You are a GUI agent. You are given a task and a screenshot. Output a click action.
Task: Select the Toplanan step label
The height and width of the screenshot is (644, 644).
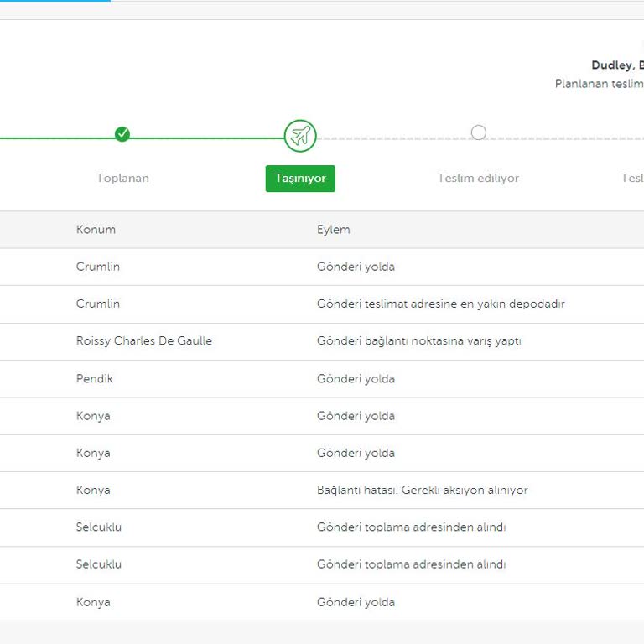tap(122, 178)
